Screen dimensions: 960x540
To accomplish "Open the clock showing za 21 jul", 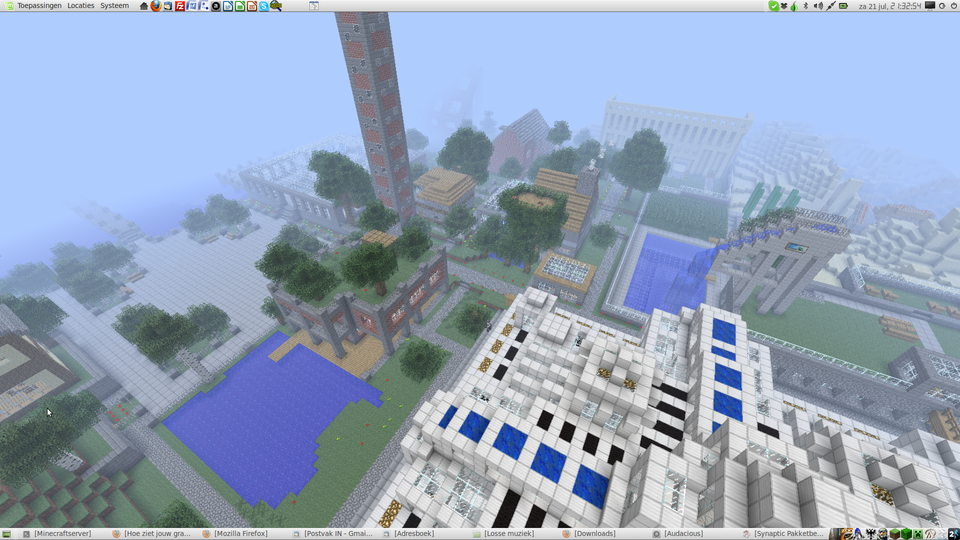I will coord(890,6).
